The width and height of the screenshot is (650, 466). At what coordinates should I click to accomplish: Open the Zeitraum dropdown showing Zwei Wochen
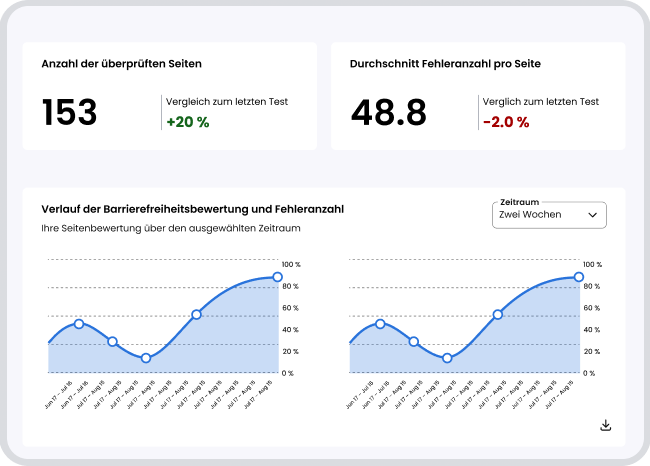[x=549, y=214]
